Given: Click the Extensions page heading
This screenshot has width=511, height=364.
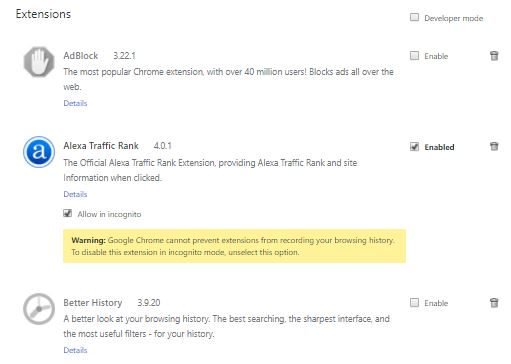Looking at the screenshot, I should pyautogui.click(x=43, y=14).
